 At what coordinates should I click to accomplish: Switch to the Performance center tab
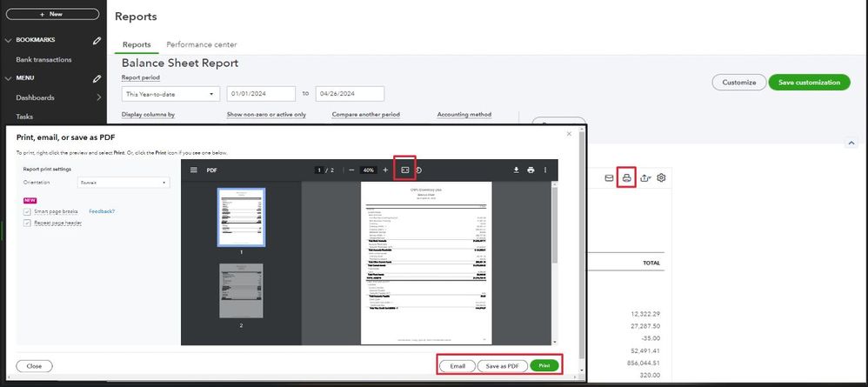tap(202, 44)
